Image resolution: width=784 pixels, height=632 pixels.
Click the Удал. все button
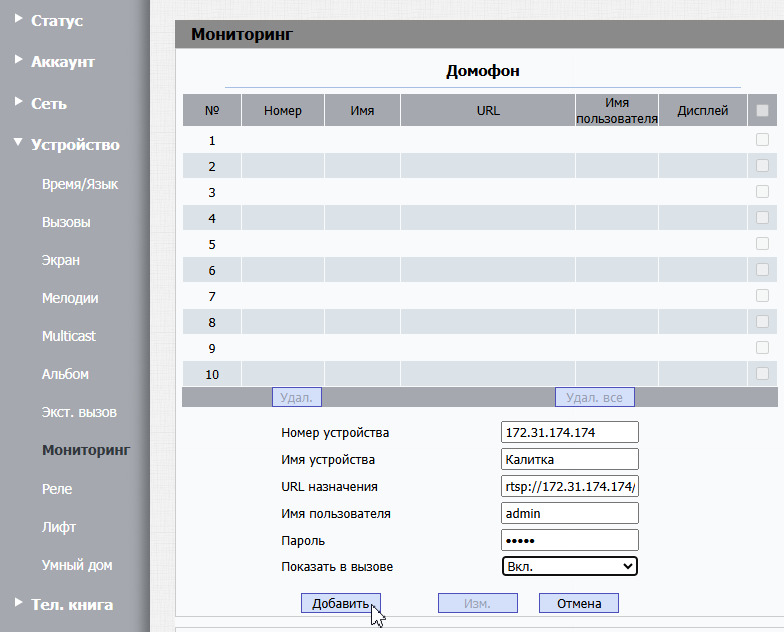point(594,398)
